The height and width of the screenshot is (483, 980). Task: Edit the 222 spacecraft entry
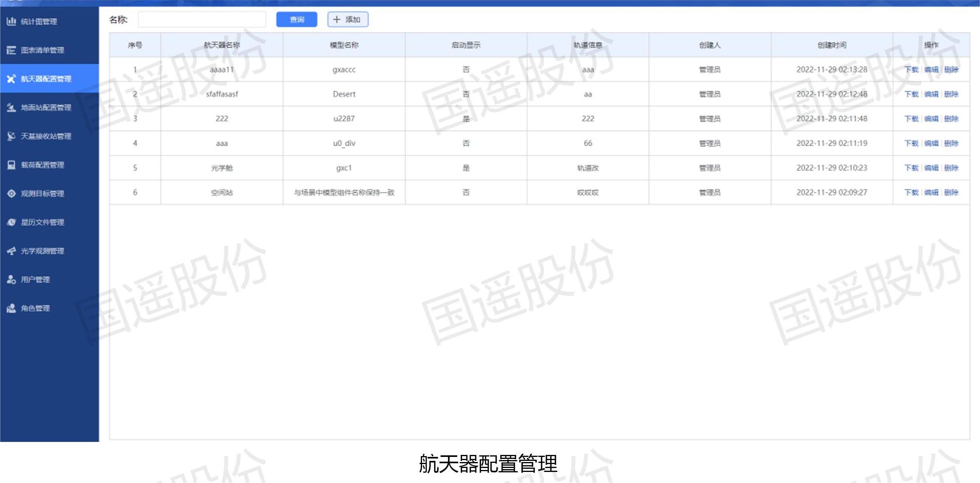coord(932,119)
